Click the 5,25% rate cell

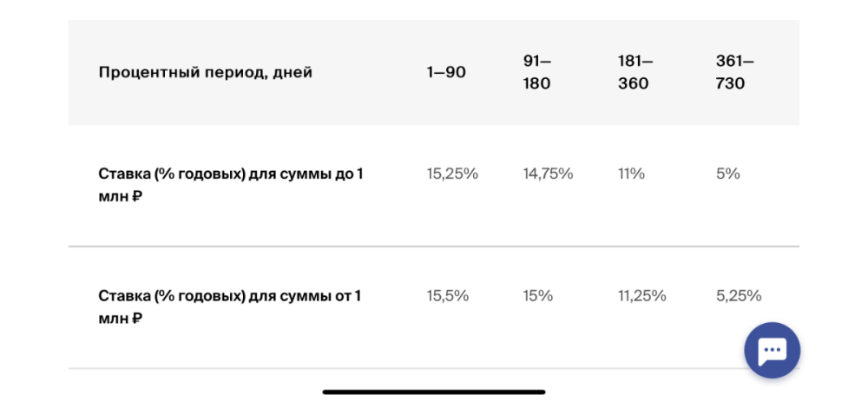(x=739, y=296)
